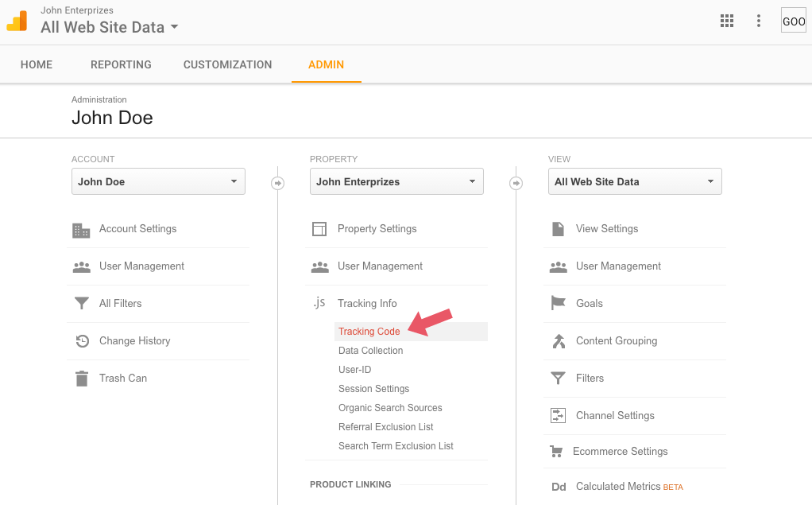Click the Channel Settings sliders icon
This screenshot has width=812, height=505.
click(x=558, y=415)
